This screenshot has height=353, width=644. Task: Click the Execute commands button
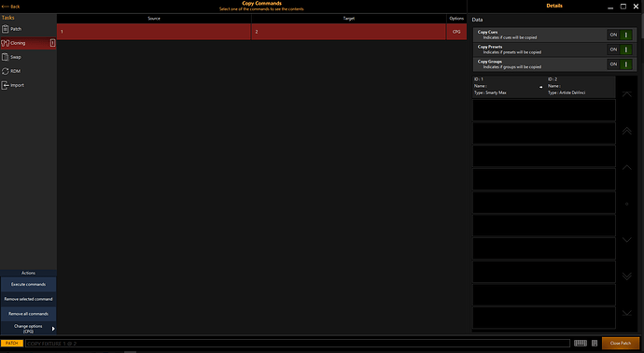pyautogui.click(x=28, y=285)
